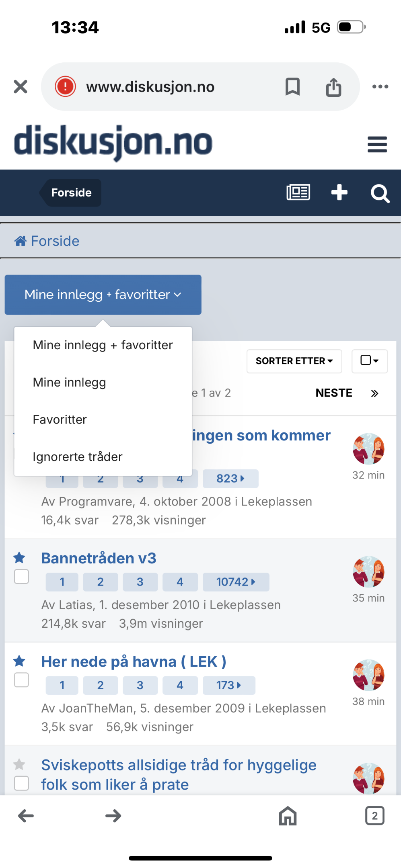The width and height of the screenshot is (401, 868).
Task: Tick the checkbox for Her nede på havna
Action: click(x=21, y=680)
